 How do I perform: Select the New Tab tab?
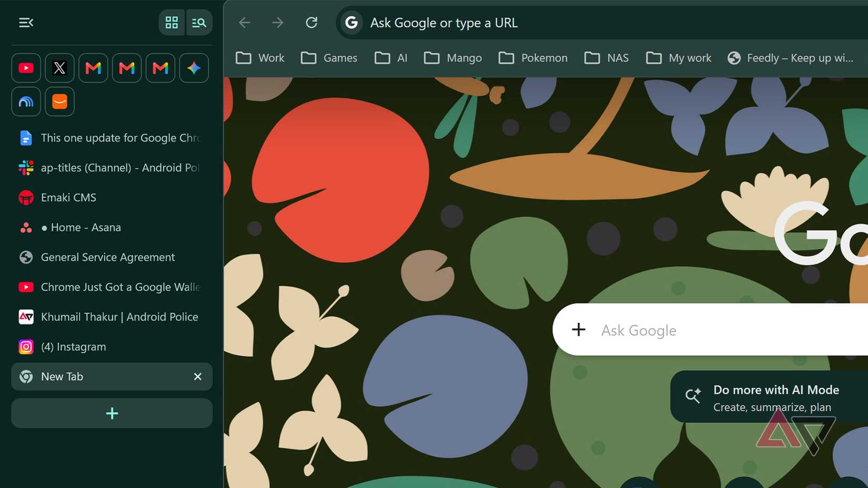click(112, 377)
